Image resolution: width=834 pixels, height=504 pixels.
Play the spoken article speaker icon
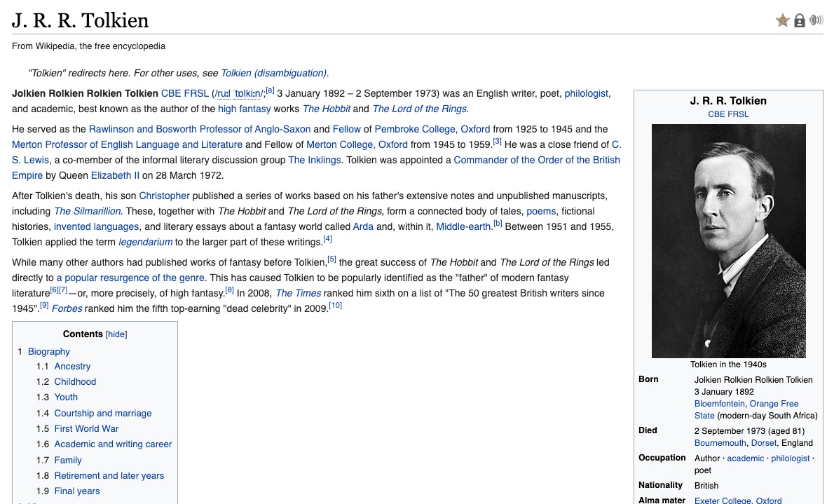816,20
